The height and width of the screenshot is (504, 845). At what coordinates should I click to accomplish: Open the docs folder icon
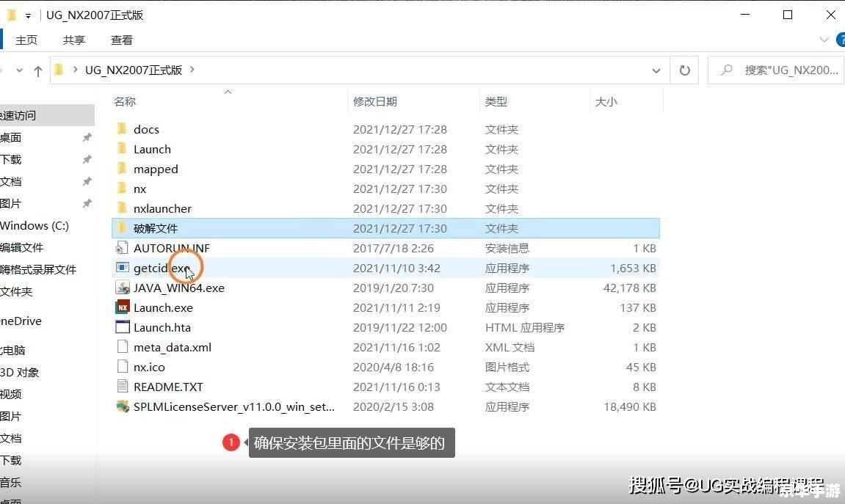pyautogui.click(x=123, y=128)
